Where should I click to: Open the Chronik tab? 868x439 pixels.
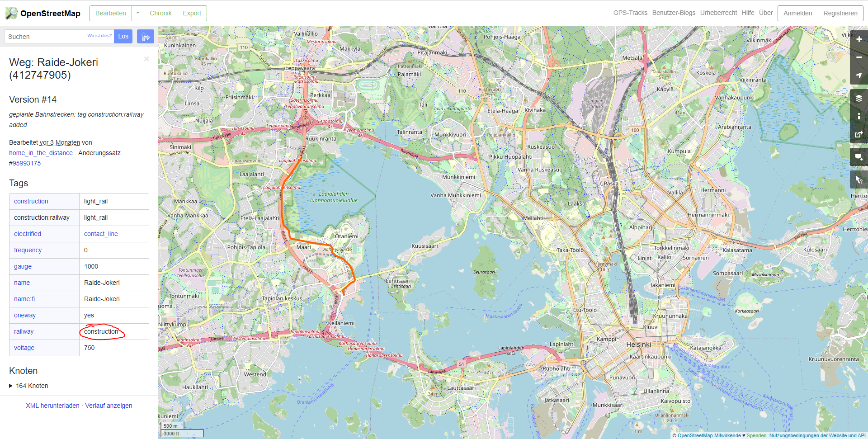[x=160, y=13]
